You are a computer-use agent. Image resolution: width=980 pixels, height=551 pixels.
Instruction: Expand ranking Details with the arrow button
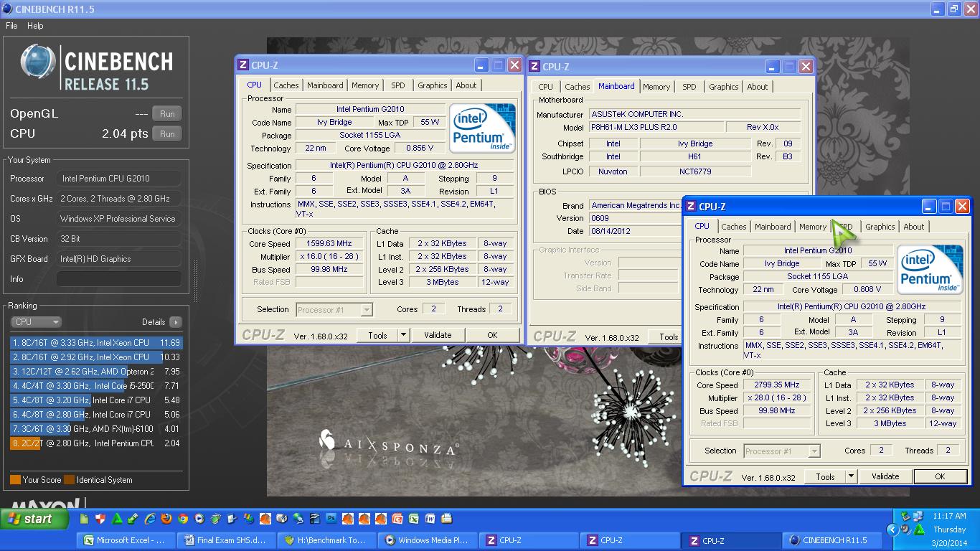click(x=175, y=322)
